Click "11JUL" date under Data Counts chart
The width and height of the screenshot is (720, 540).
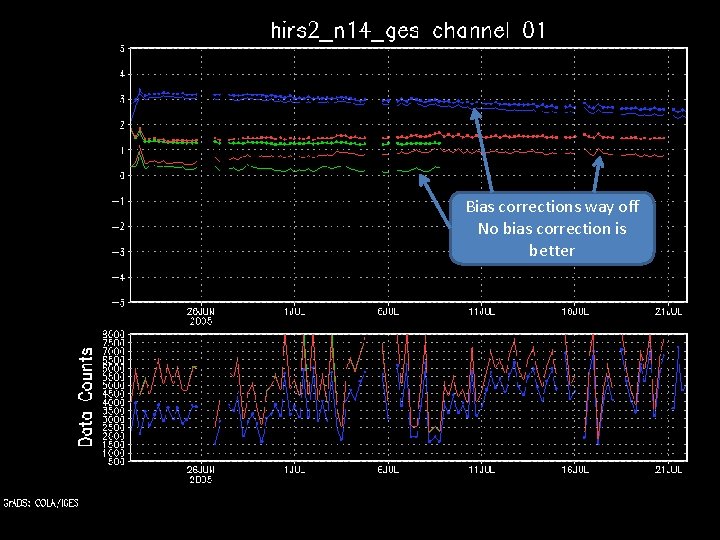point(482,470)
